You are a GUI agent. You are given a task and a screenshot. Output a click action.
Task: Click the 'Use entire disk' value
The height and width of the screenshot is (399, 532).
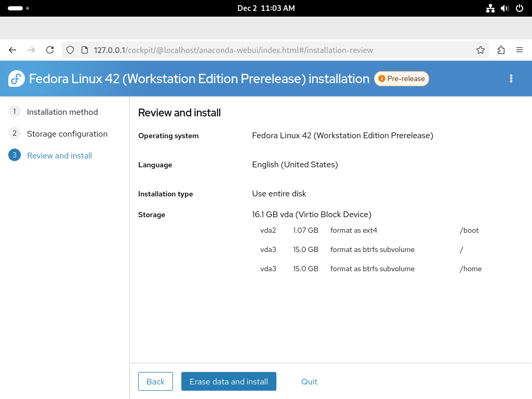click(279, 193)
